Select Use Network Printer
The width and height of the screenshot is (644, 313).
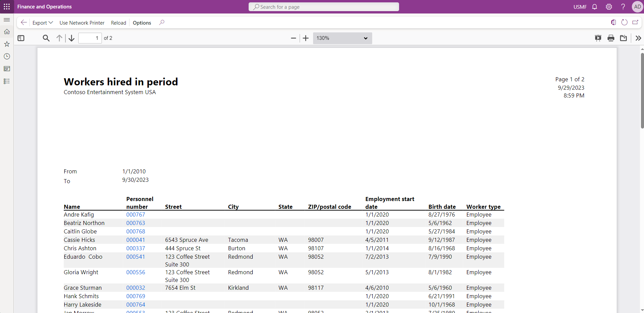coord(82,23)
